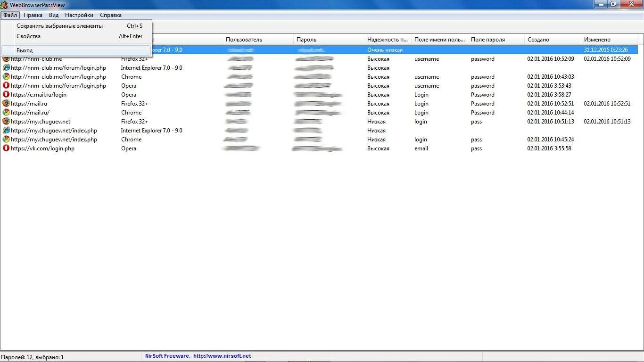Click blurred username in e.mail.ru/login row
The image size is (644, 362).
click(238, 95)
